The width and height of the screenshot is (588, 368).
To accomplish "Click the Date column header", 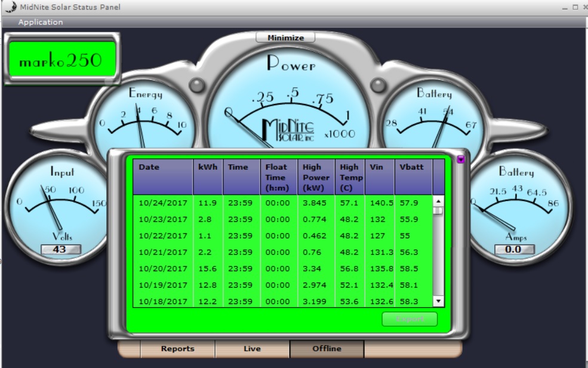I will tap(163, 177).
